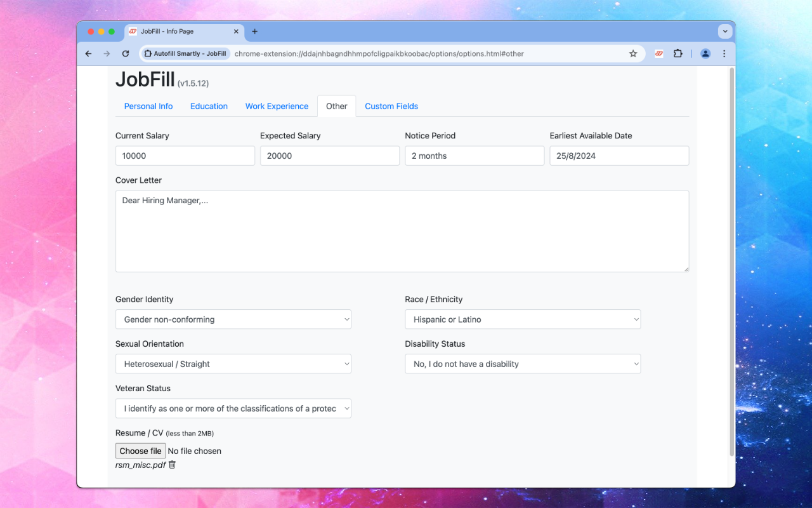Close the JobFill - Info Page tab
812x508 pixels.
pyautogui.click(x=237, y=31)
